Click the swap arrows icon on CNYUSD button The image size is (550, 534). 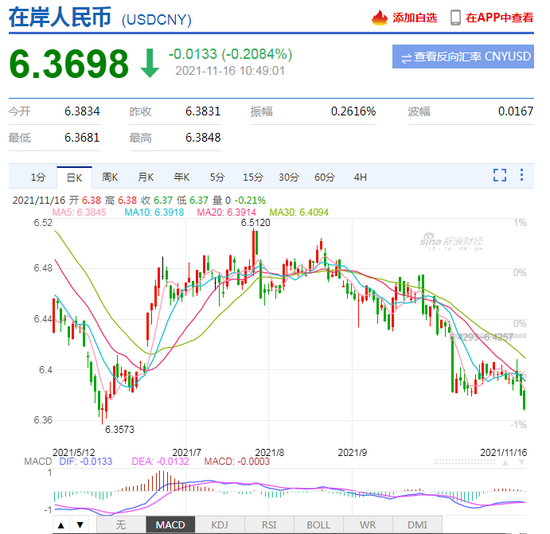(x=406, y=58)
